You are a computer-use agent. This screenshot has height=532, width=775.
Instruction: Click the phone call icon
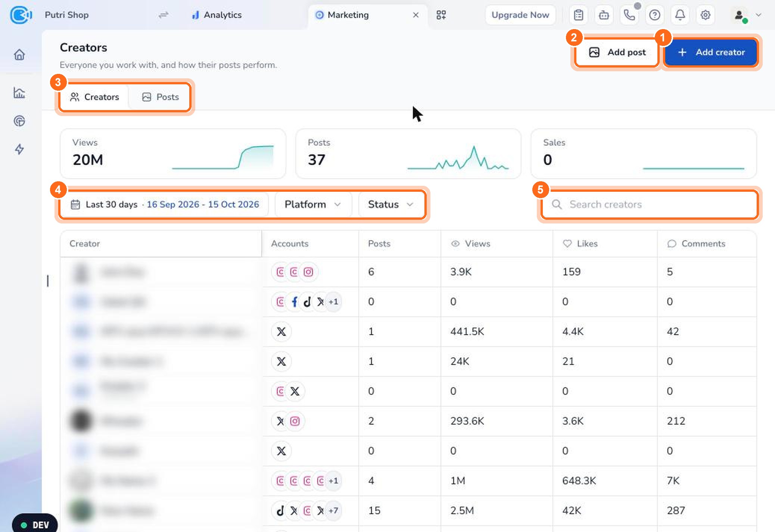(x=629, y=15)
